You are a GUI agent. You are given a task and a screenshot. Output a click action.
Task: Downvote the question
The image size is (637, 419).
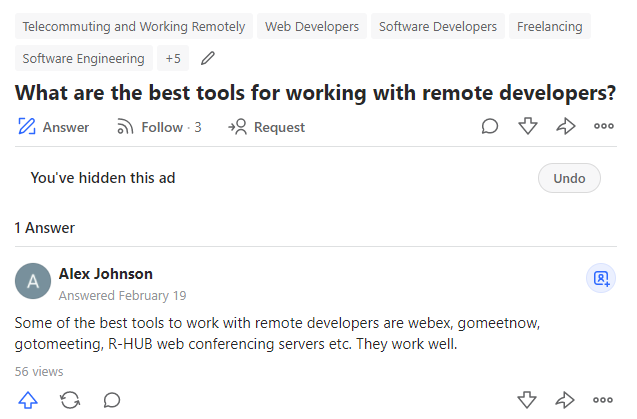(528, 126)
